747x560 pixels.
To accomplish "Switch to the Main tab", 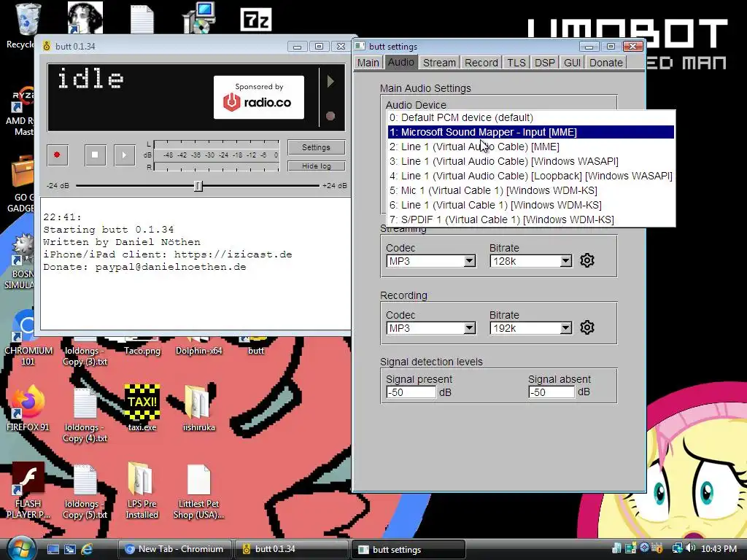I will click(x=368, y=63).
